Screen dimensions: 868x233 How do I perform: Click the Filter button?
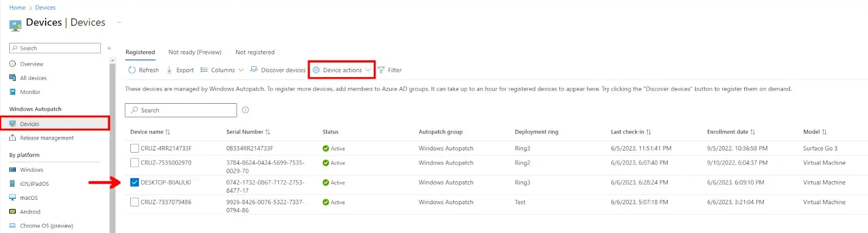[x=390, y=70]
